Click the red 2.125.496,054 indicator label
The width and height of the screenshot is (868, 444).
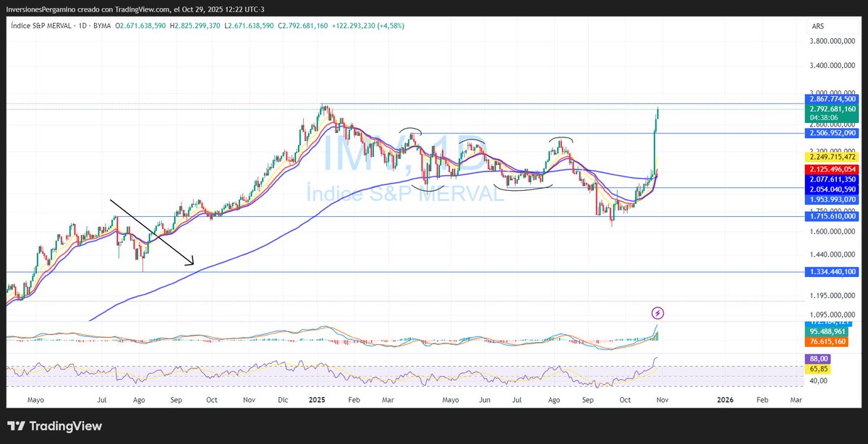pos(832,169)
